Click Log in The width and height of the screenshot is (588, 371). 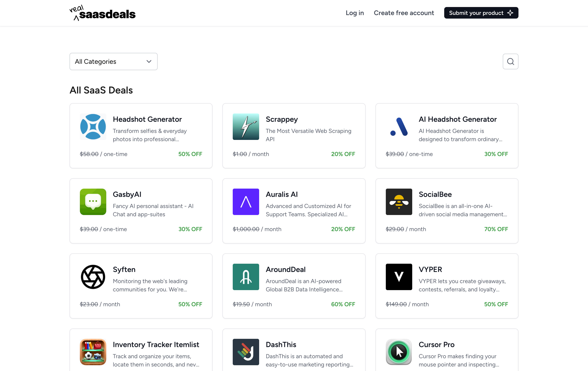click(355, 13)
